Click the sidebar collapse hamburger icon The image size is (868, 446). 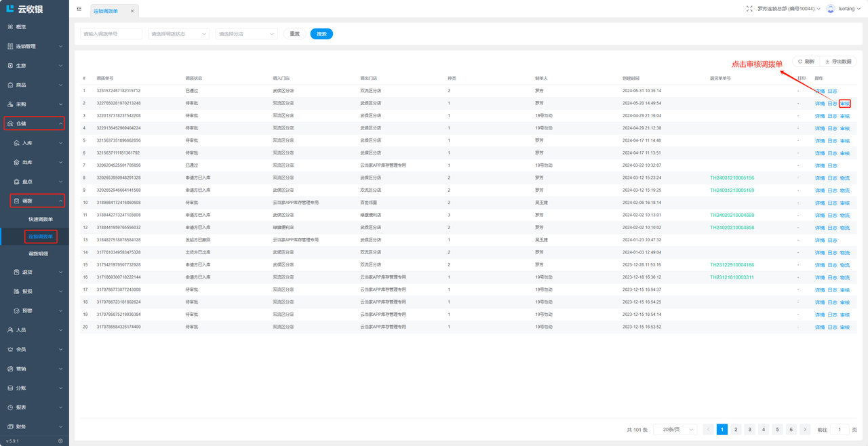79,9
